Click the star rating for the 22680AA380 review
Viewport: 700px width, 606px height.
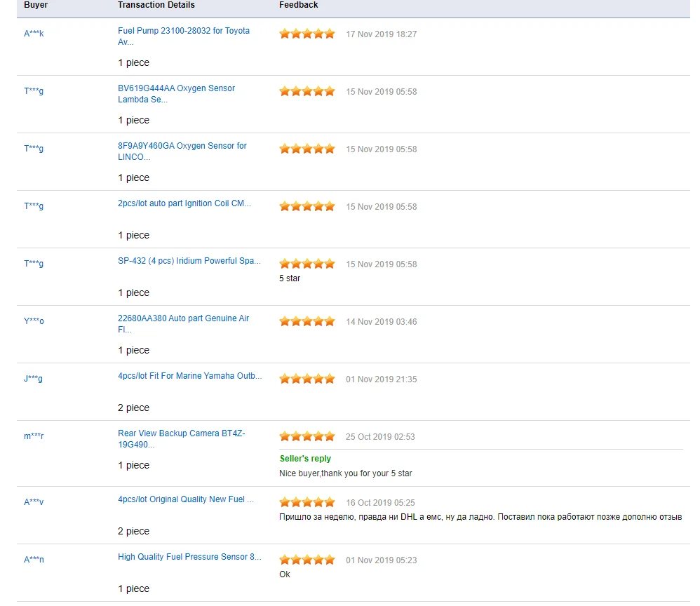[x=307, y=321]
